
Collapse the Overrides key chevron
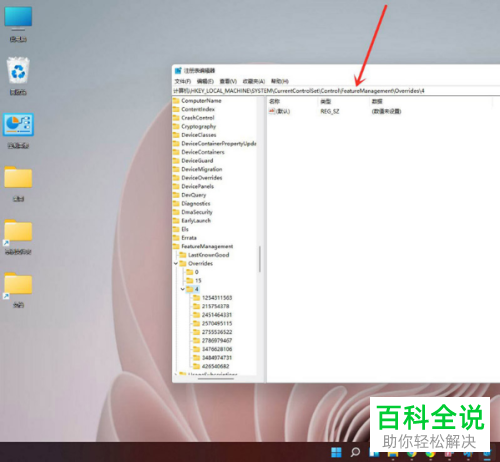(176, 263)
